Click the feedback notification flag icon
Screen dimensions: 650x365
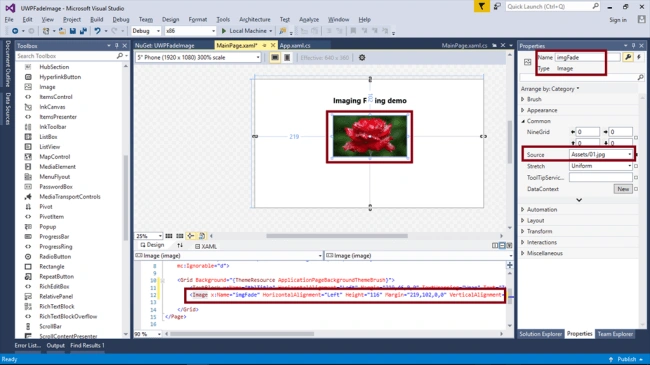(481, 6)
